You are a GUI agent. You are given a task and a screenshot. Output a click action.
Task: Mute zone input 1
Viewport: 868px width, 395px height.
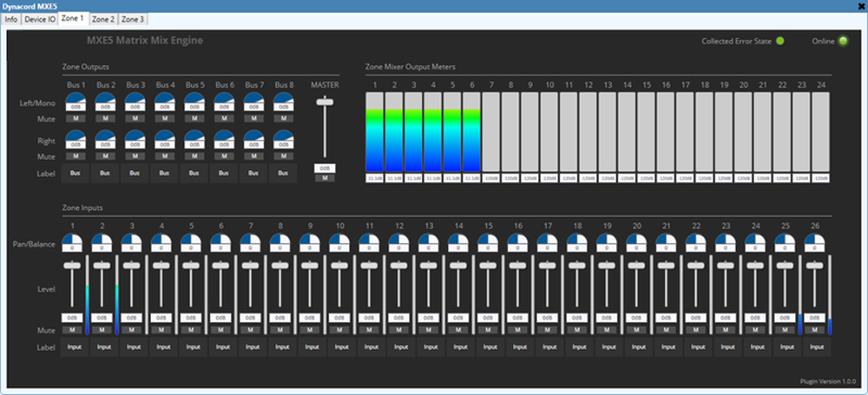pyautogui.click(x=72, y=330)
